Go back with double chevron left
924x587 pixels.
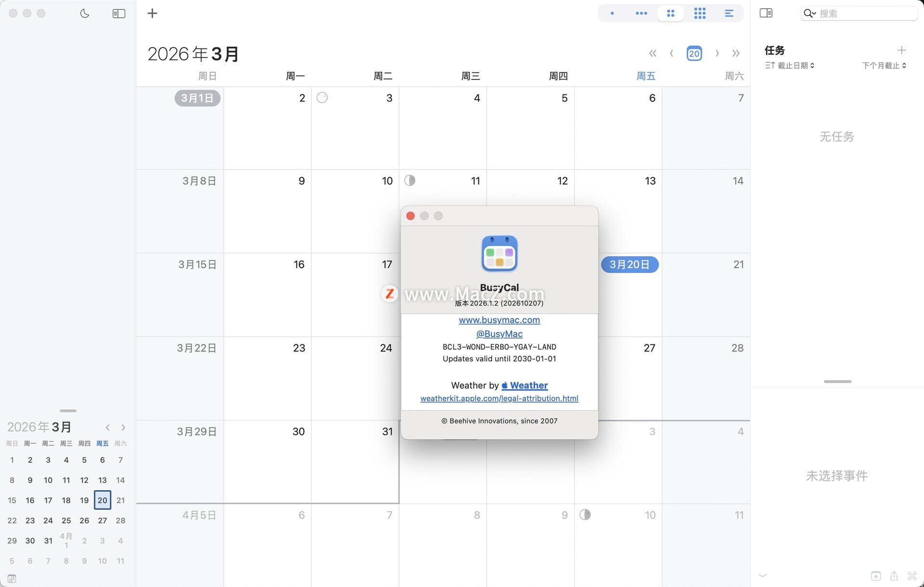653,53
